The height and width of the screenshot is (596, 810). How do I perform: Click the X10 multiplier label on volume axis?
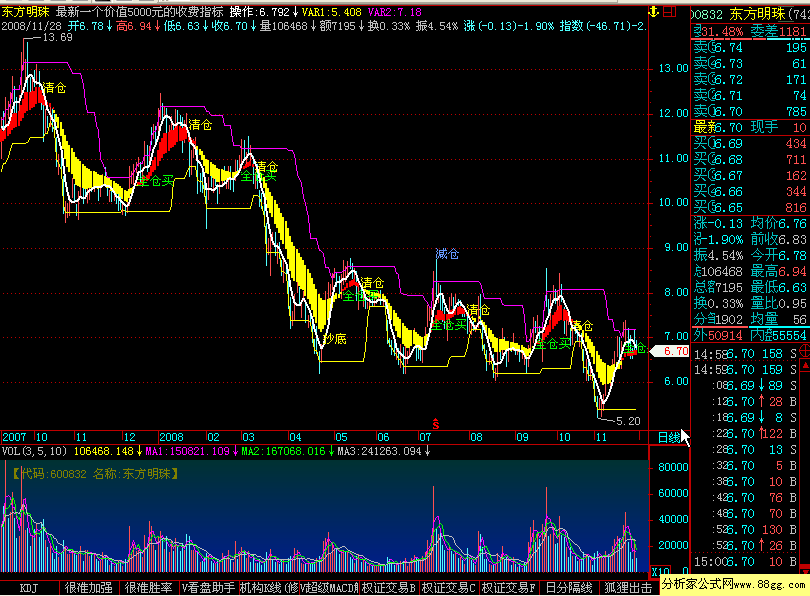(x=660, y=571)
